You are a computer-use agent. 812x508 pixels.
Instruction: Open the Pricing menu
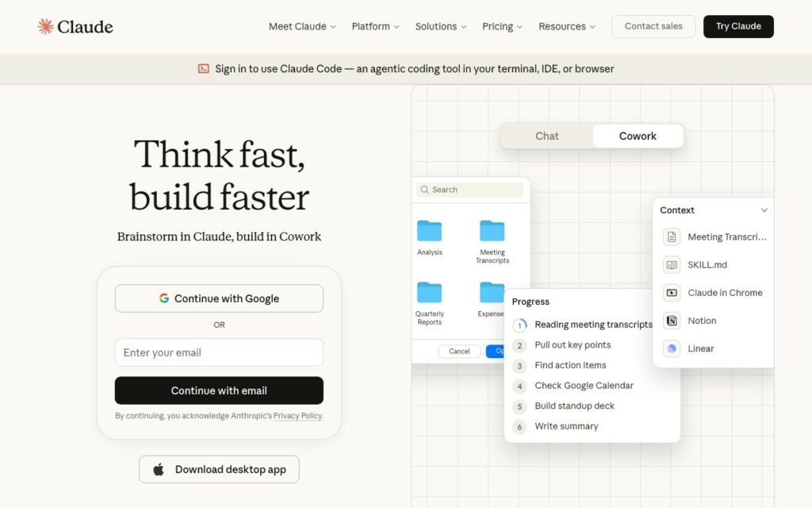(x=502, y=26)
